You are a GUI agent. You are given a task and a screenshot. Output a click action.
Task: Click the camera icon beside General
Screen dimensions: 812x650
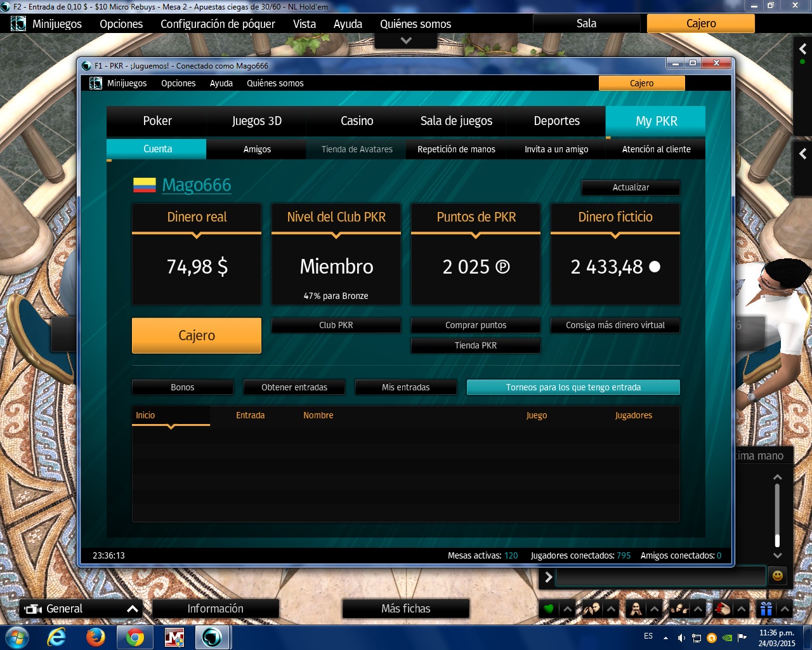33,609
